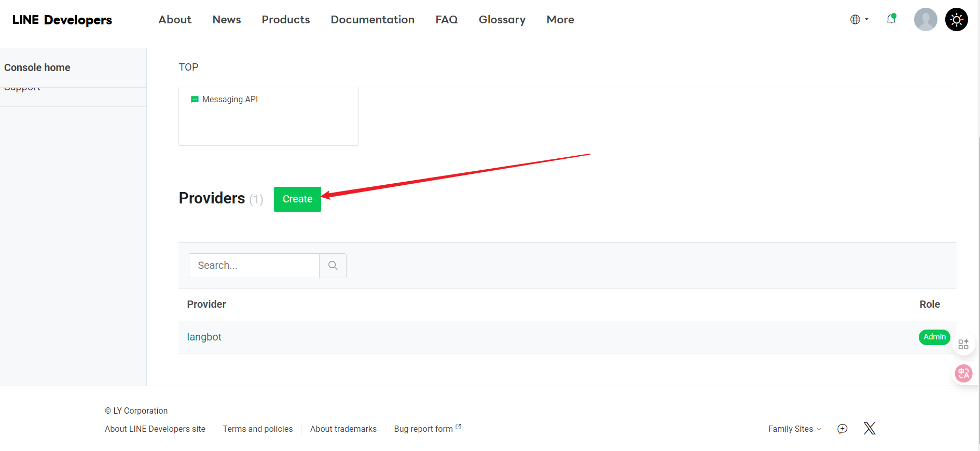This screenshot has width=980, height=451.
Task: Click the LINE Developers logo
Action: (x=62, y=20)
